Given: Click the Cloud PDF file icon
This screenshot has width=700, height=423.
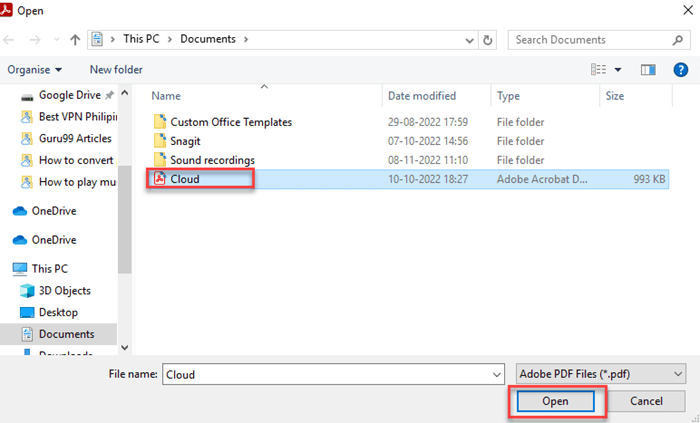Looking at the screenshot, I should click(x=159, y=178).
